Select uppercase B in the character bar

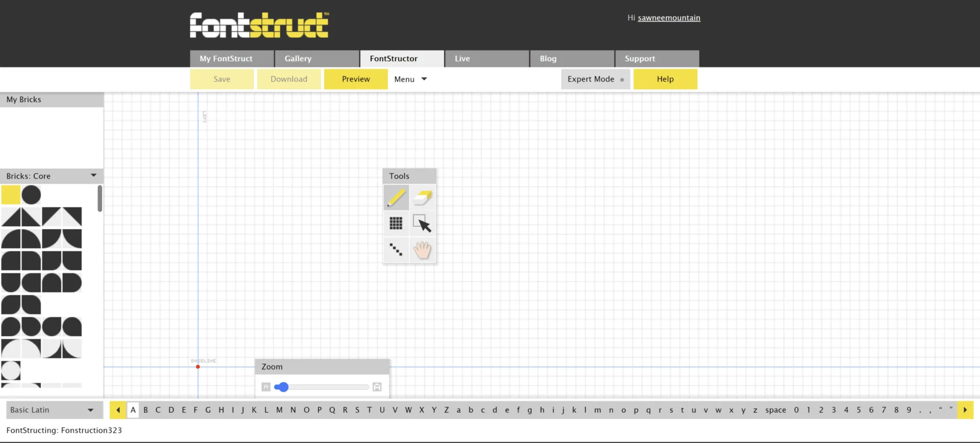click(x=145, y=410)
